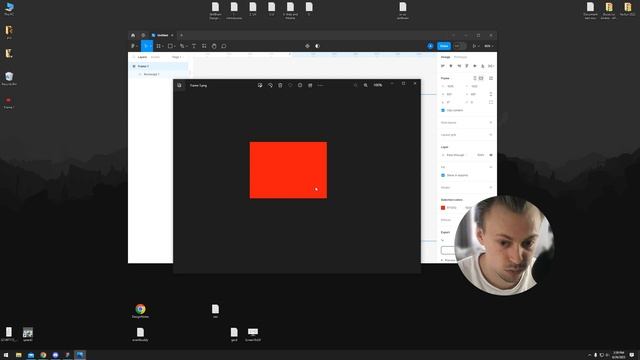This screenshot has width=640, height=360.
Task: Switch to the Prototype tab
Action: pyautogui.click(x=460, y=57)
